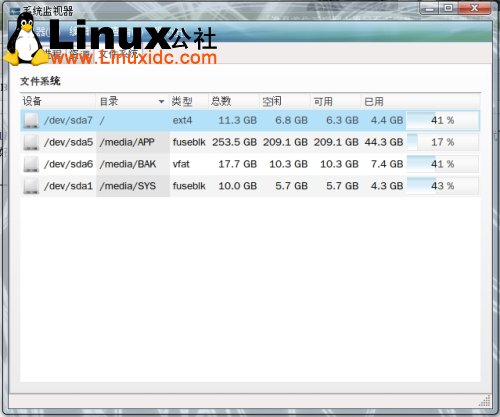Select the /dev/sda6 device row
The width and height of the screenshot is (500, 417).
(x=250, y=164)
